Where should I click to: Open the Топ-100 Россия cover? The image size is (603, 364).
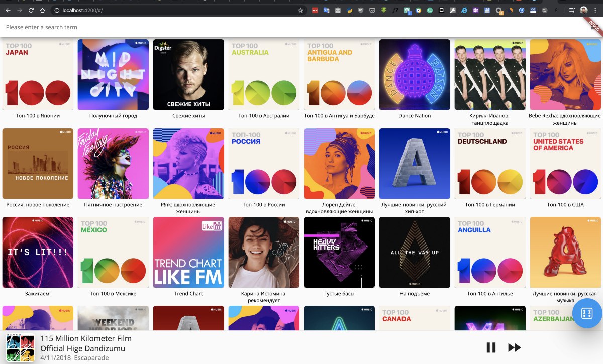click(x=264, y=163)
